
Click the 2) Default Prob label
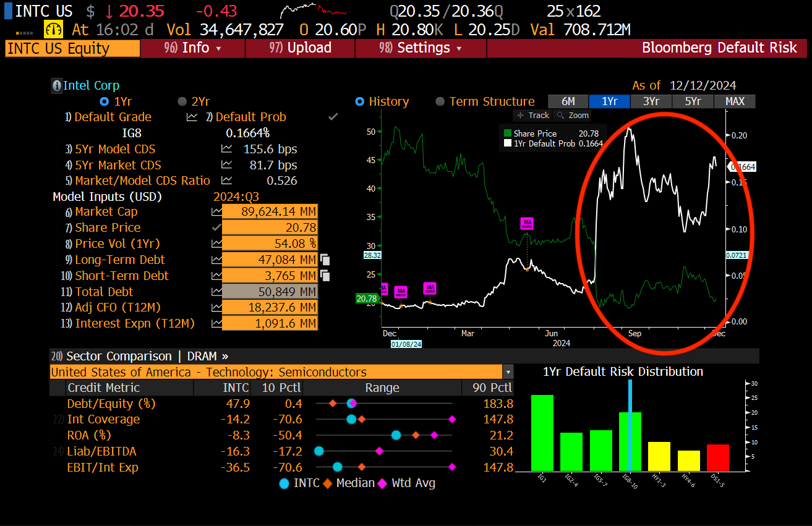click(246, 117)
